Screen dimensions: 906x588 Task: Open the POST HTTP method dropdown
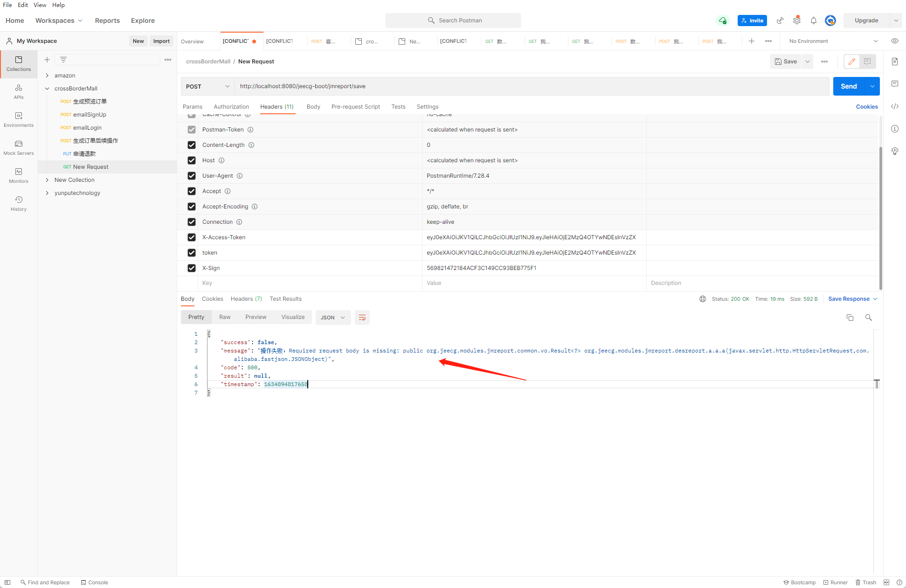[207, 86]
